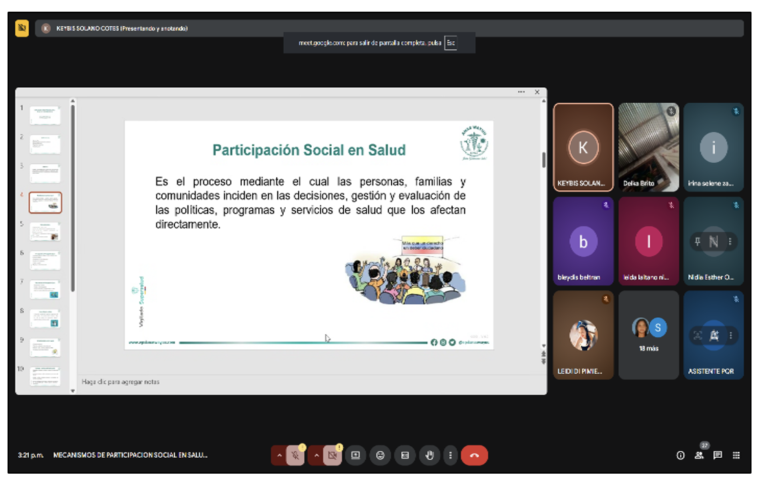Viewport: 768px width, 486px height.
Task: Toggle closed captions button
Action: [405, 455]
